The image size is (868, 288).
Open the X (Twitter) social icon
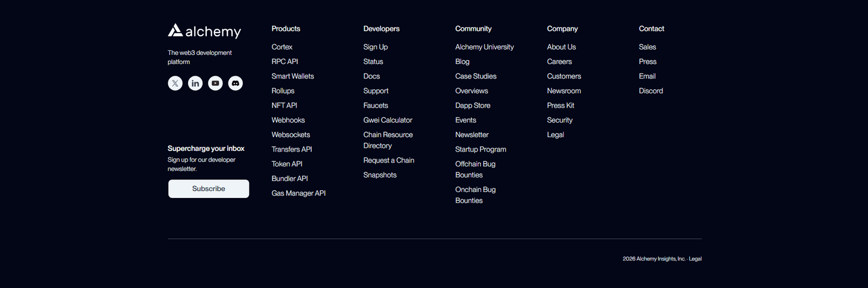pyautogui.click(x=175, y=83)
